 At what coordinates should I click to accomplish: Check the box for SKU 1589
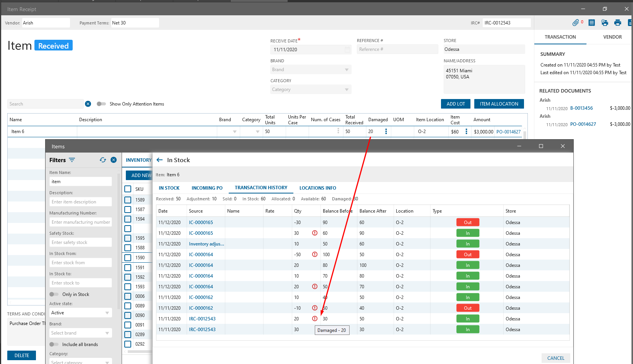[128, 200]
